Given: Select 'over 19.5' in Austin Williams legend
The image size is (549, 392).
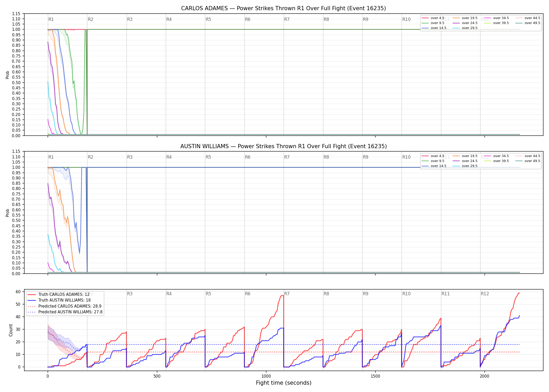Looking at the screenshot, I should point(465,156).
